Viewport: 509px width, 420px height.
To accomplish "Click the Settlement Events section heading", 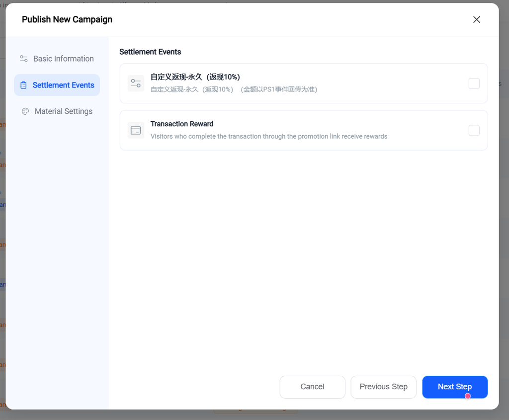I will (x=150, y=52).
